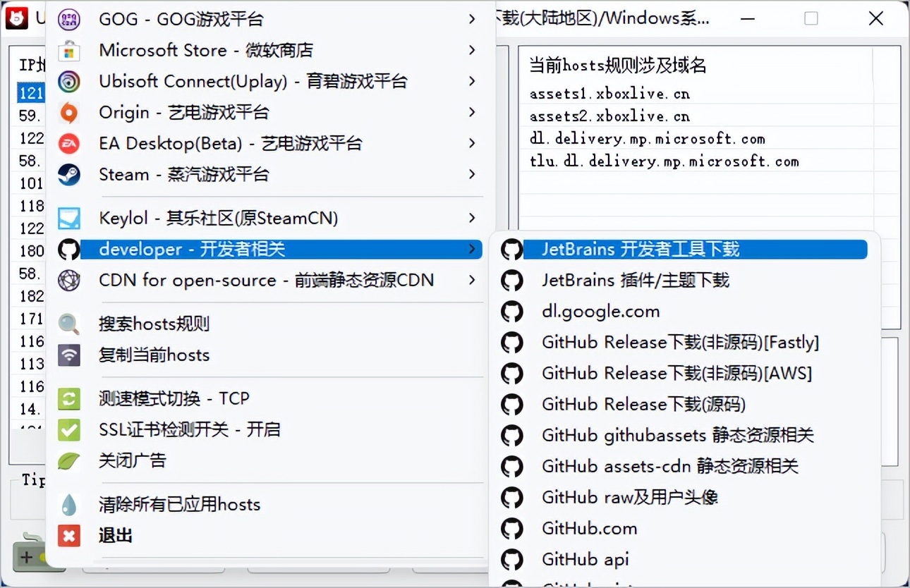910x588 pixels.
Task: Click the icon beside GitHub githubassets 静态资源相关
Action: tap(511, 436)
